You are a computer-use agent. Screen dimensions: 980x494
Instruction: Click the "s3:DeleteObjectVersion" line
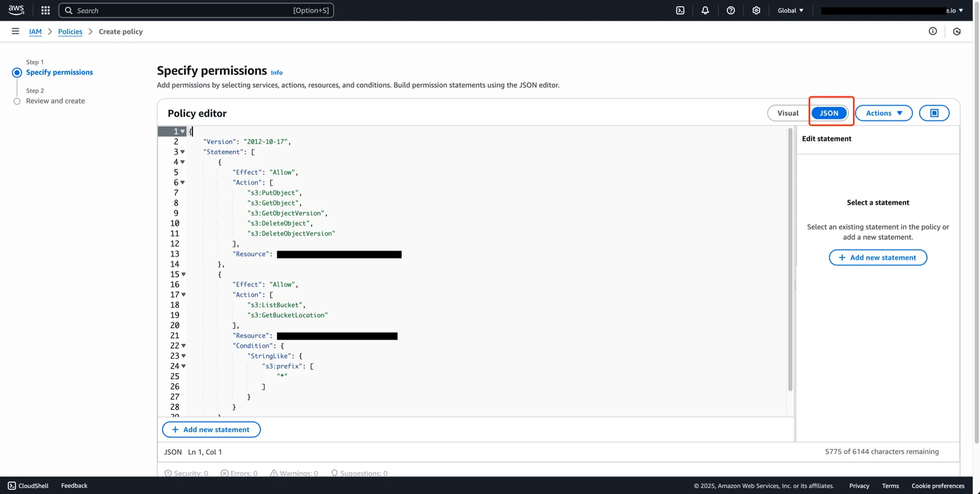point(291,234)
